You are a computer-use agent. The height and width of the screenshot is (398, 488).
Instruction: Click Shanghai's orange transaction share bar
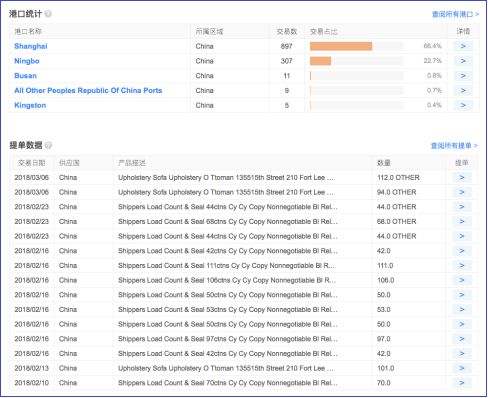(x=341, y=46)
